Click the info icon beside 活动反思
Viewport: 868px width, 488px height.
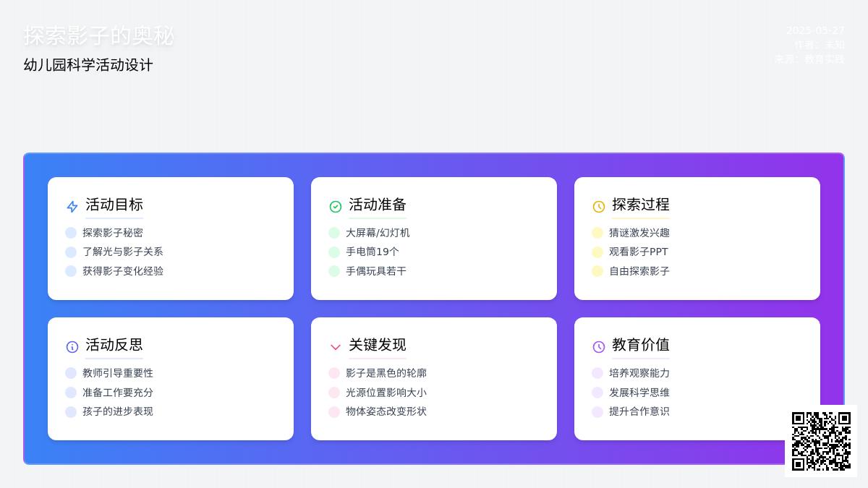[72, 347]
